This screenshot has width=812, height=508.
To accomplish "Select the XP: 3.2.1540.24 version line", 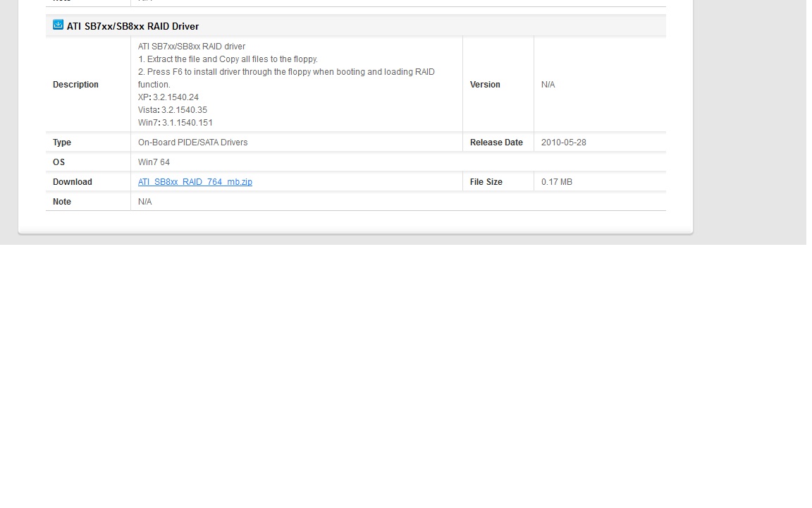I will 168,97.
